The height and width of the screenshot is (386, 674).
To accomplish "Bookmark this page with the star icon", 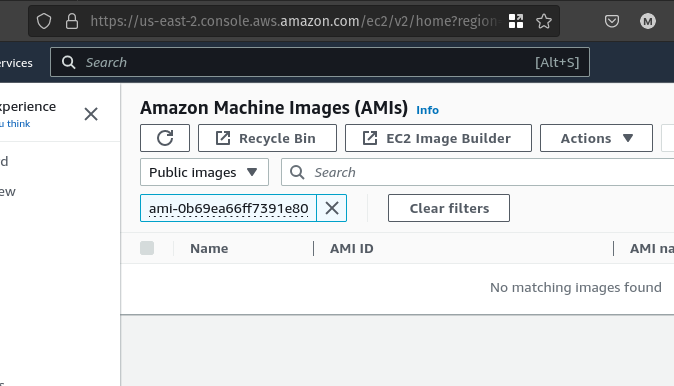I will coord(544,21).
